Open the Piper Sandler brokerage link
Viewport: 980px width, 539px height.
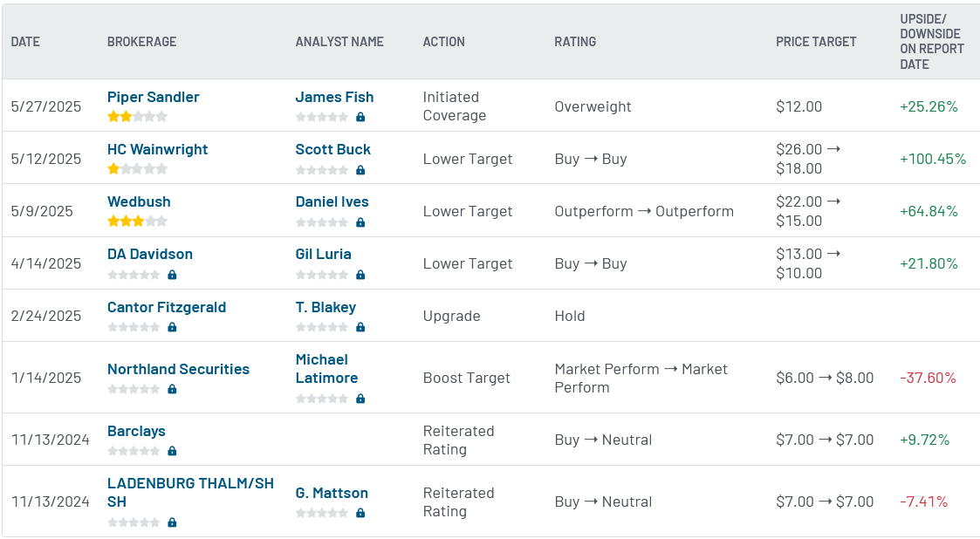pyautogui.click(x=154, y=97)
